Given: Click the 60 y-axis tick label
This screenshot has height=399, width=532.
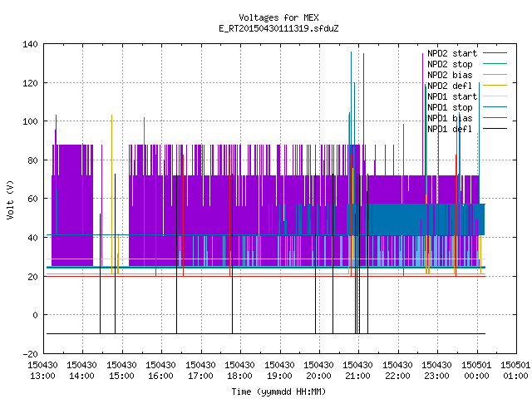Looking at the screenshot, I should pyautogui.click(x=33, y=199).
